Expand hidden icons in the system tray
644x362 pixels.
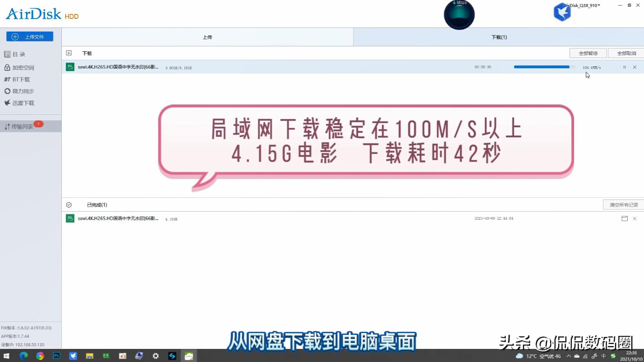pos(569,356)
